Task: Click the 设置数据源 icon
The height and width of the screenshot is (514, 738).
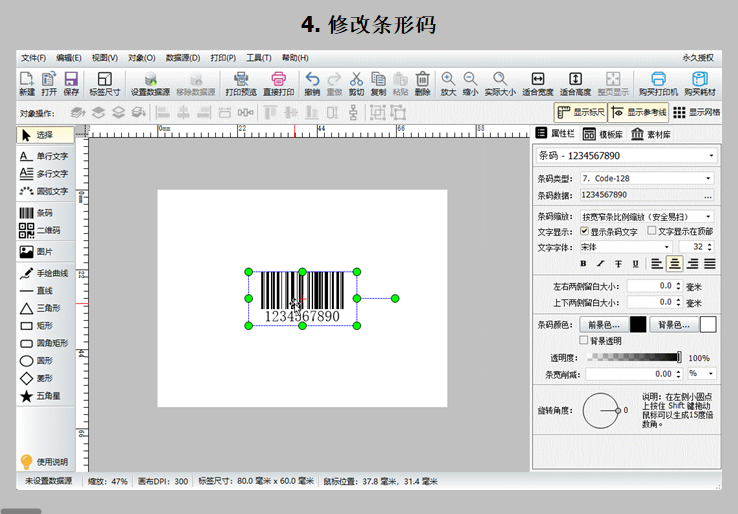Action: click(150, 84)
